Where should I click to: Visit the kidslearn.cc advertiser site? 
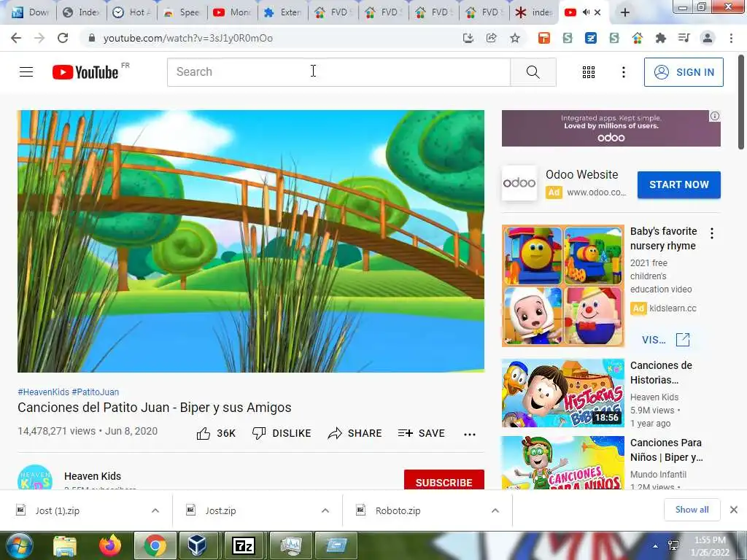665,340
